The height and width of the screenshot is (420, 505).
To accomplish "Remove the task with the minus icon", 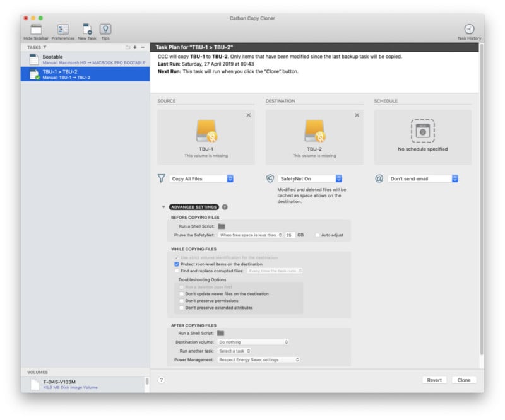I will click(x=143, y=47).
